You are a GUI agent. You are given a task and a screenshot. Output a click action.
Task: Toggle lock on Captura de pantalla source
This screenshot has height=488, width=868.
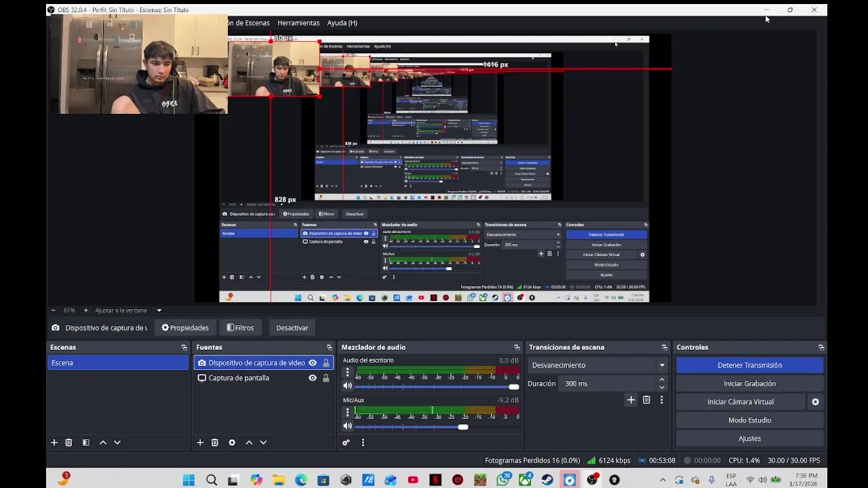326,378
